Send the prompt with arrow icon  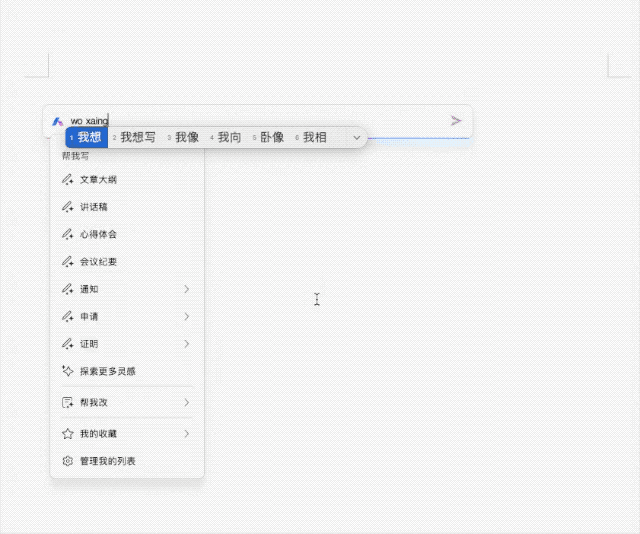point(456,121)
